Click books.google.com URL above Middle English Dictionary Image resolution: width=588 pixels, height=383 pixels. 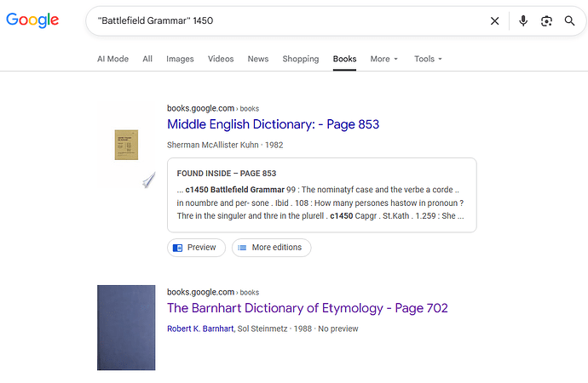213,108
